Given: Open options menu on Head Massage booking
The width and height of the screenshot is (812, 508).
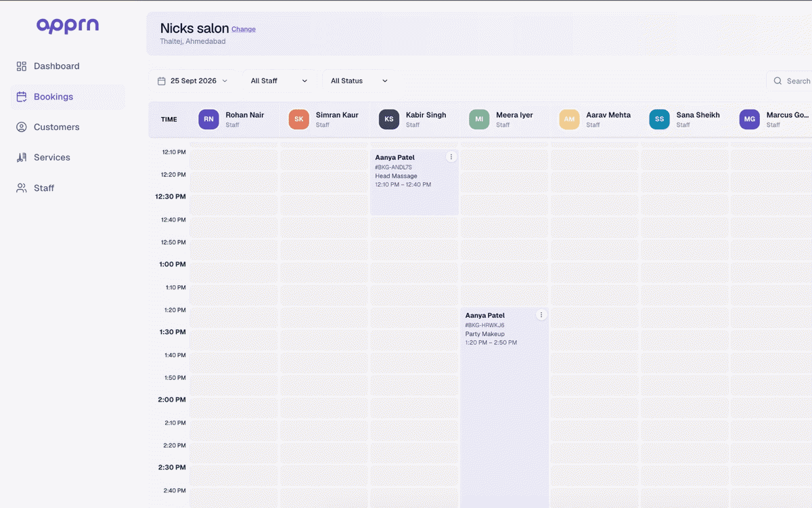Looking at the screenshot, I should (x=451, y=157).
